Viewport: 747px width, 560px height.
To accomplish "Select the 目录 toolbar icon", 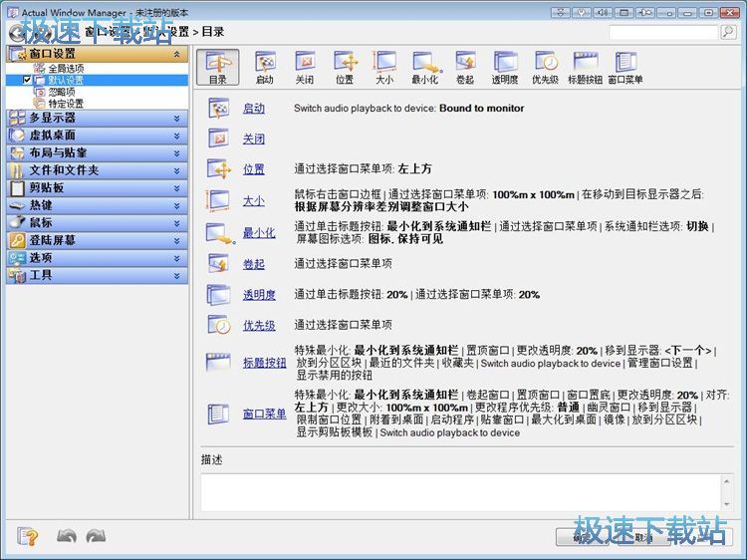I will (218, 67).
